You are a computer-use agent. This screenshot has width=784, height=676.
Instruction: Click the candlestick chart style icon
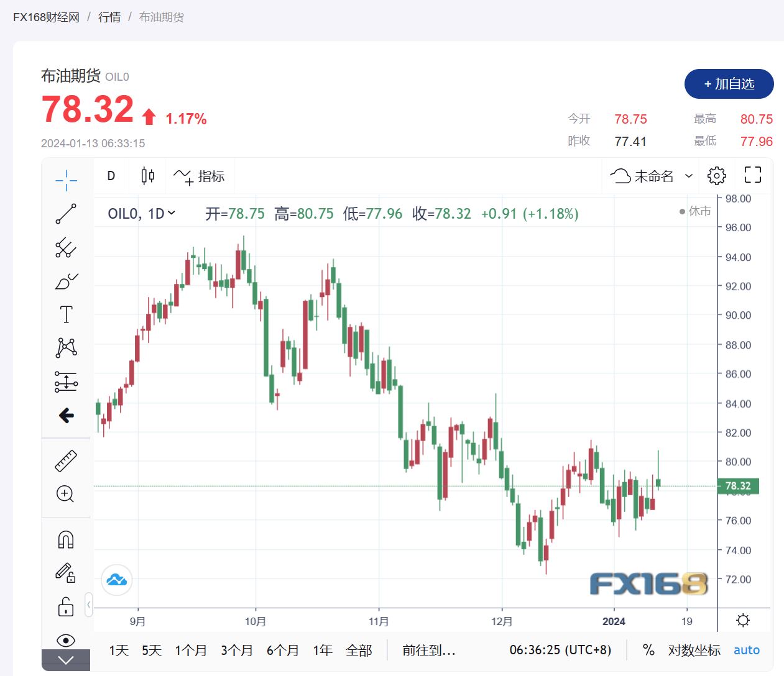147,176
